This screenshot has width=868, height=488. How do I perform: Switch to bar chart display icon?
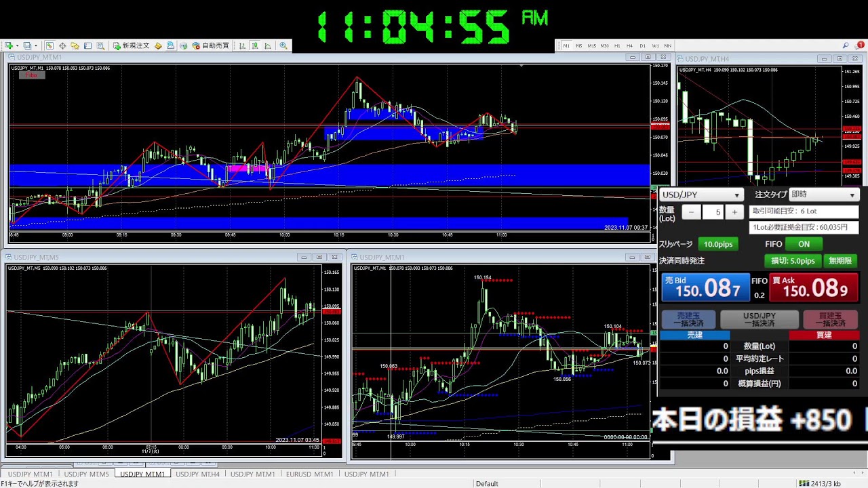coord(242,45)
